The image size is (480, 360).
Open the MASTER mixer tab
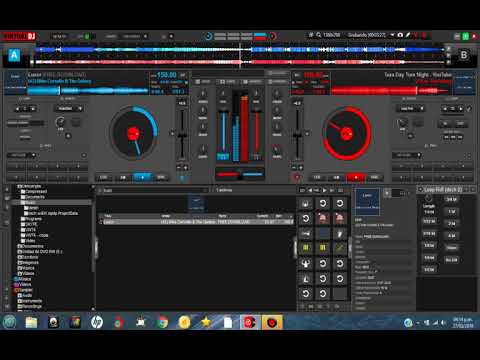277,82
